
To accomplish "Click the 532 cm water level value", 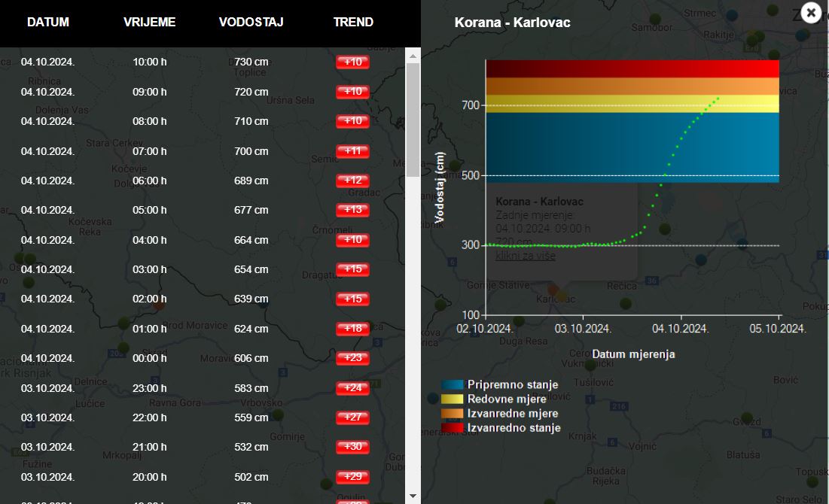I will point(251,447).
